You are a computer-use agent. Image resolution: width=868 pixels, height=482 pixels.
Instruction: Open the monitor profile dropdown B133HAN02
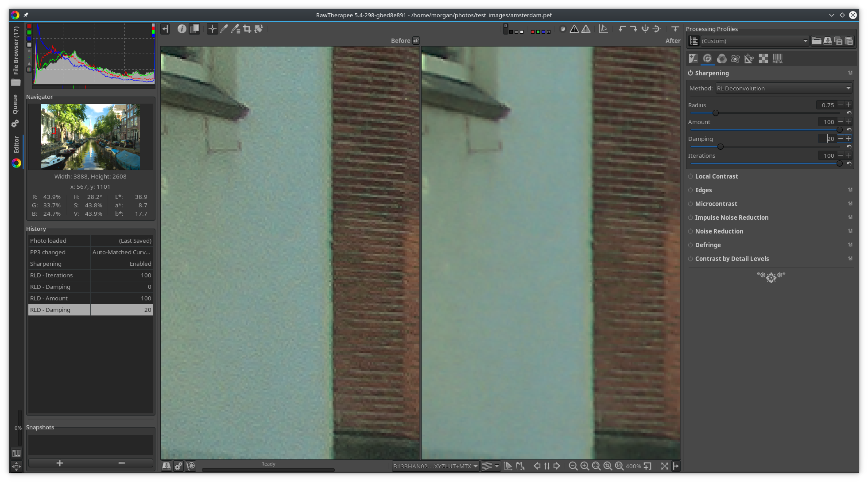436,466
